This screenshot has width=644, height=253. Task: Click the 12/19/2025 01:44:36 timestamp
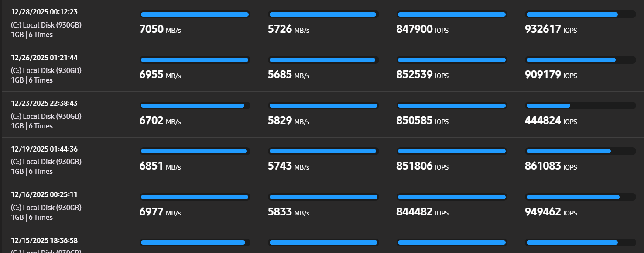[44, 149]
